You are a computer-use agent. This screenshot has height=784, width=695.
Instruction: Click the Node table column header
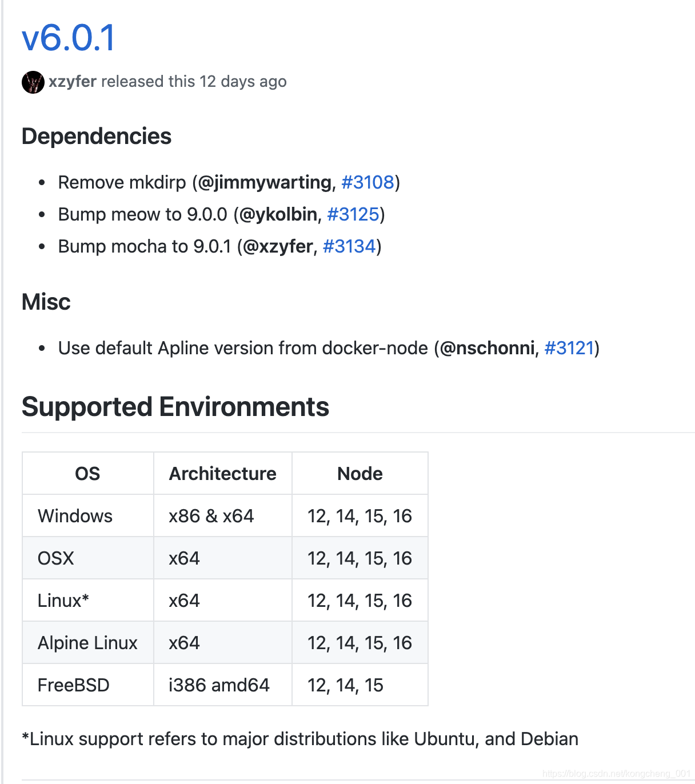(360, 473)
